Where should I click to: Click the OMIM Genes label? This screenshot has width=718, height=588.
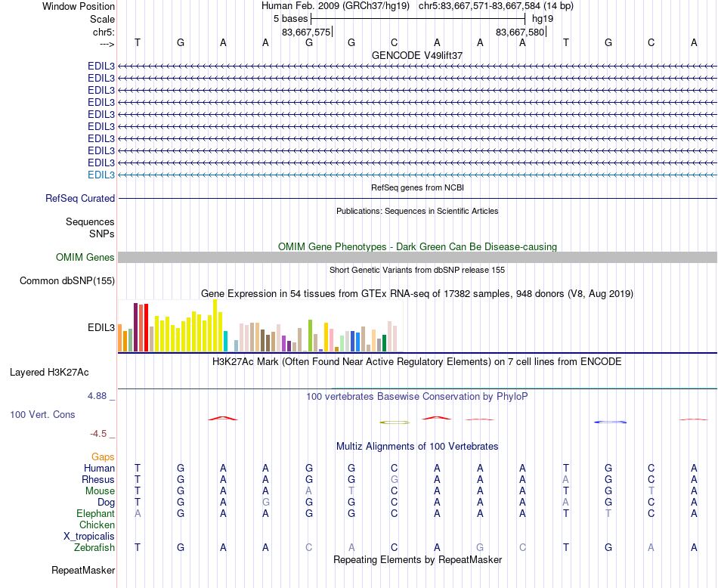[85, 258]
